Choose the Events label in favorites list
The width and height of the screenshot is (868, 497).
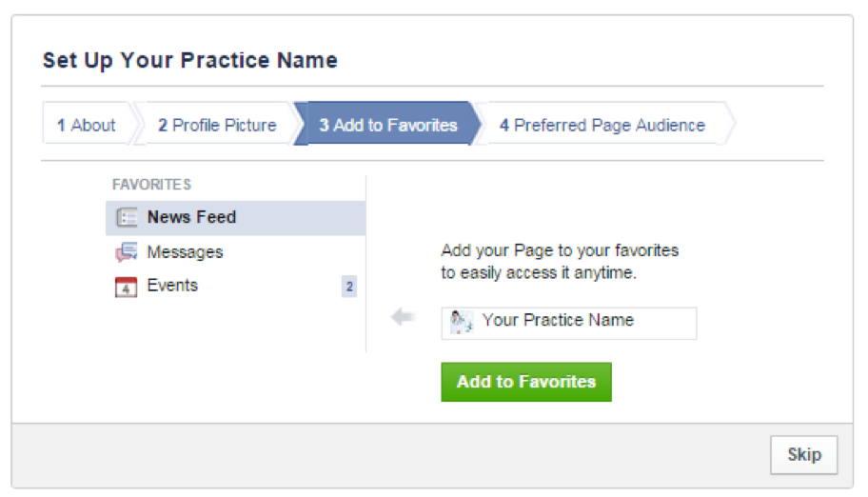[x=172, y=286]
